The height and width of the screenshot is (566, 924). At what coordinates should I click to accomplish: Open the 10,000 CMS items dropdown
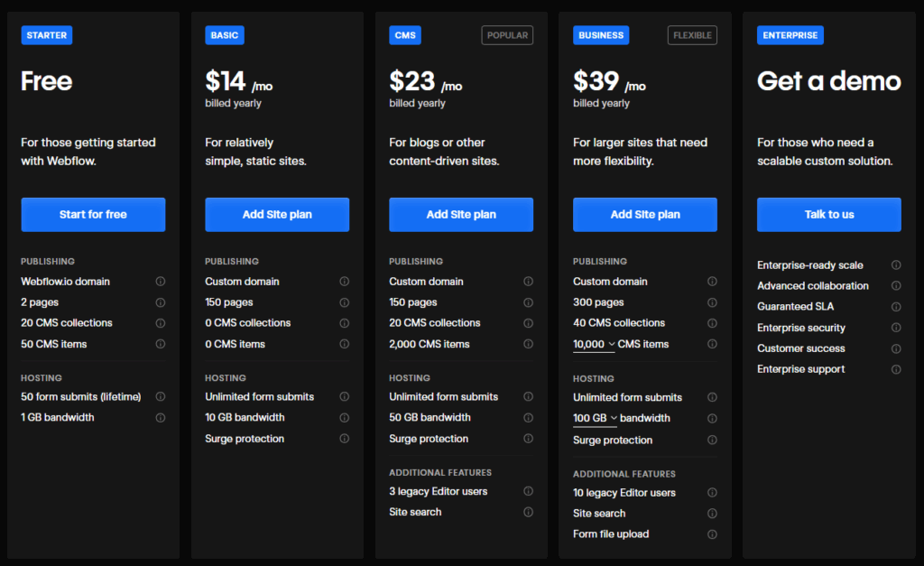(x=594, y=344)
